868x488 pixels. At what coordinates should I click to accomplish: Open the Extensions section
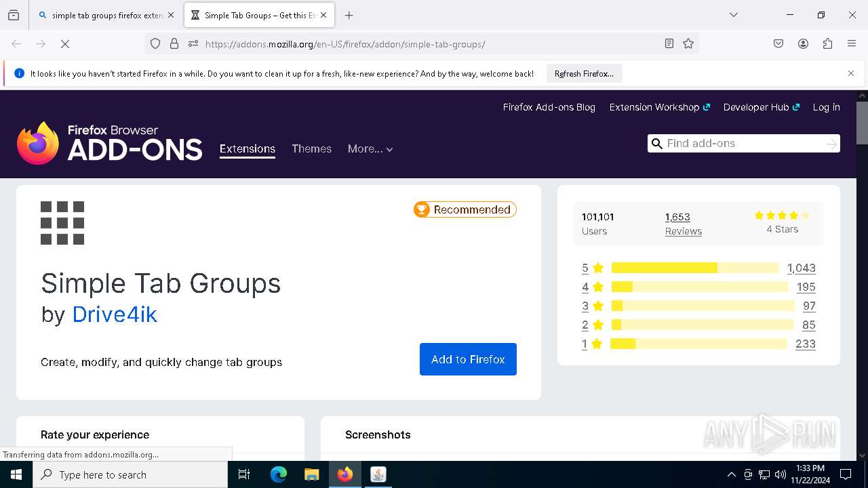[x=248, y=149]
